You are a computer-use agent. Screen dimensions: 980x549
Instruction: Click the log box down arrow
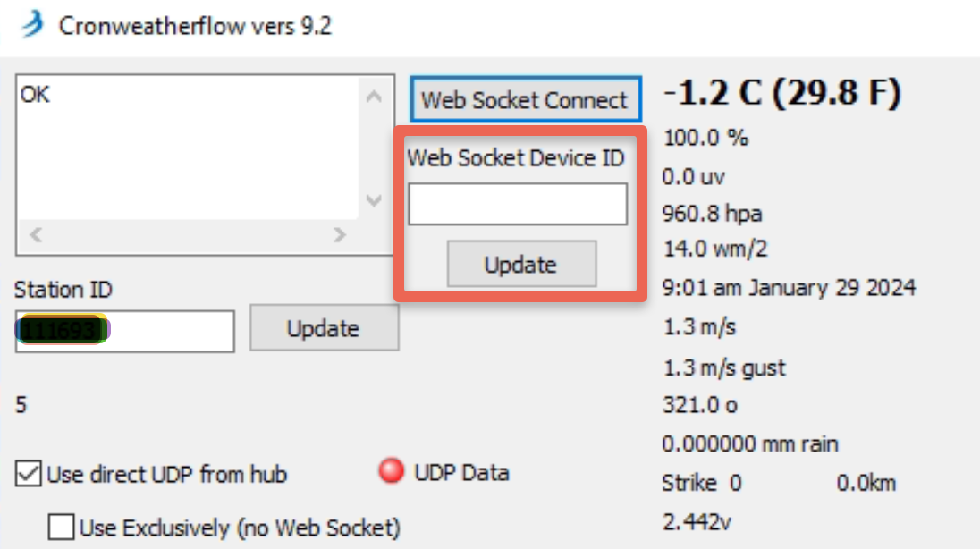pyautogui.click(x=374, y=200)
